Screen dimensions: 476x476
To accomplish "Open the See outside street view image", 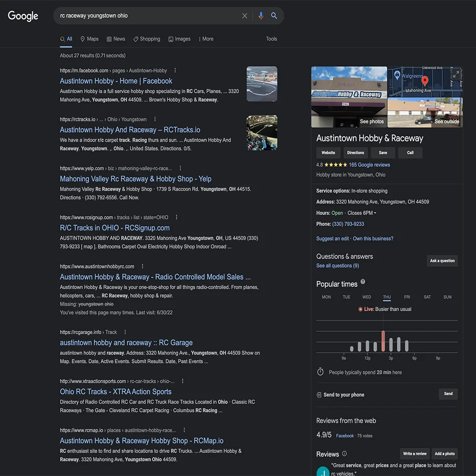I will (x=425, y=113).
